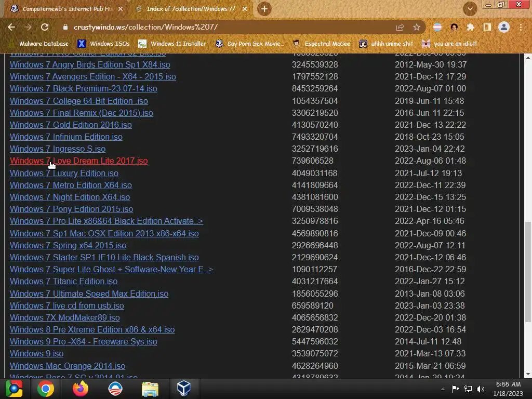Open Windows 7 Spring x64 2015.iso
Viewport: 532px width, 399px height.
point(68,245)
